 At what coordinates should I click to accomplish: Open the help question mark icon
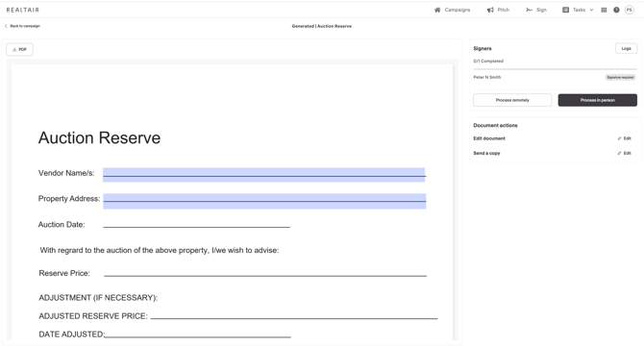(x=616, y=10)
